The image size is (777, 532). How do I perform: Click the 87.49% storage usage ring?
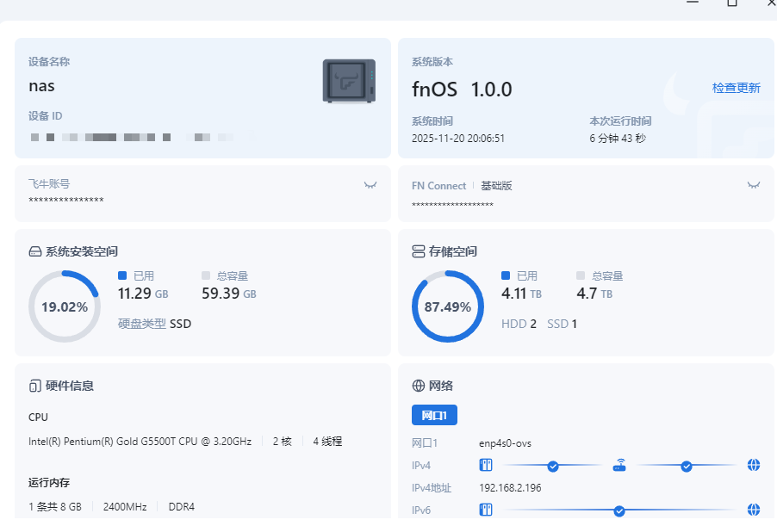448,306
